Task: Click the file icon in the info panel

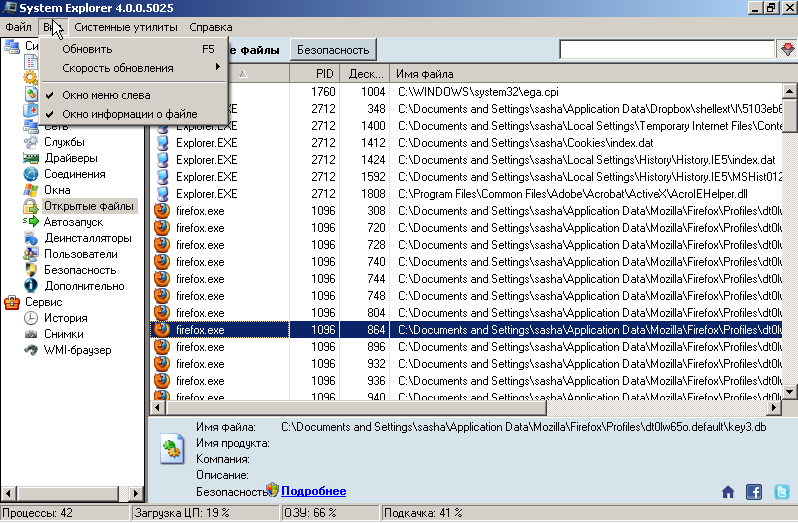Action: 172,449
